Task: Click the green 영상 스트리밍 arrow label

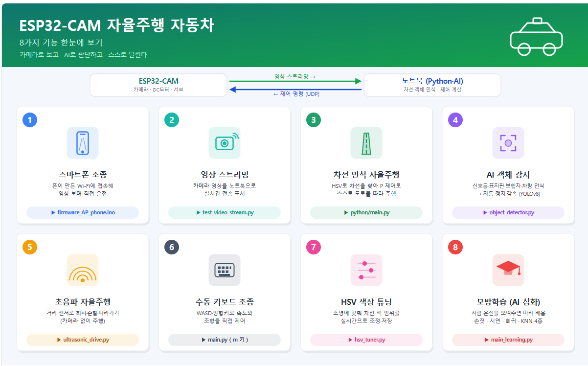Action: 294,76
